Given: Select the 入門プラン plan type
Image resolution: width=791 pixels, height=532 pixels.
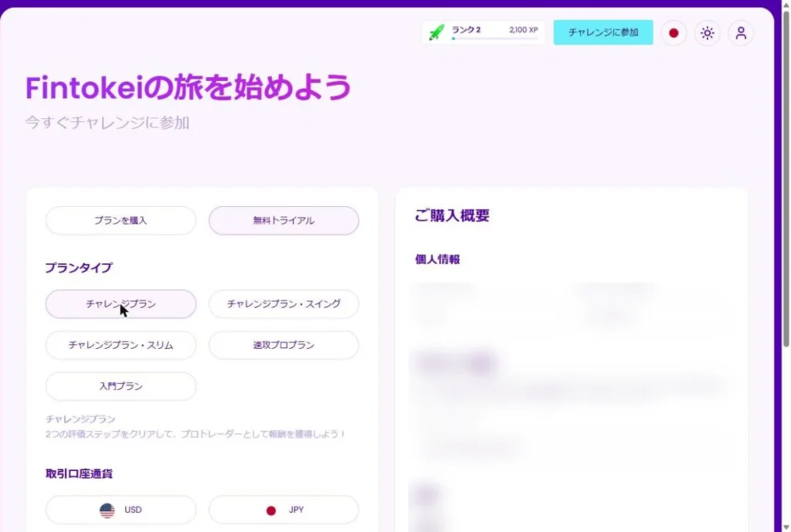Looking at the screenshot, I should 121,386.
